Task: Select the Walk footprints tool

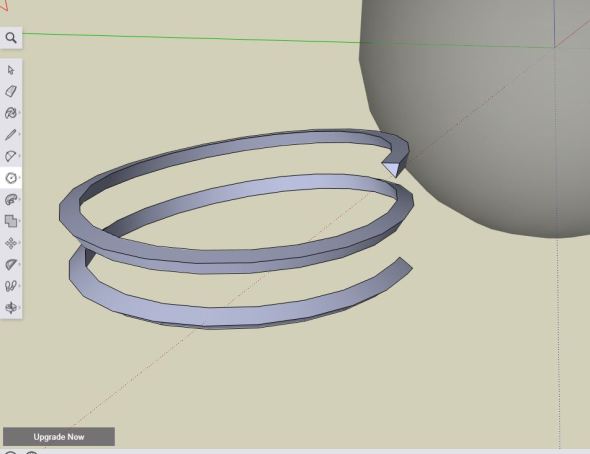Action: coord(11,286)
